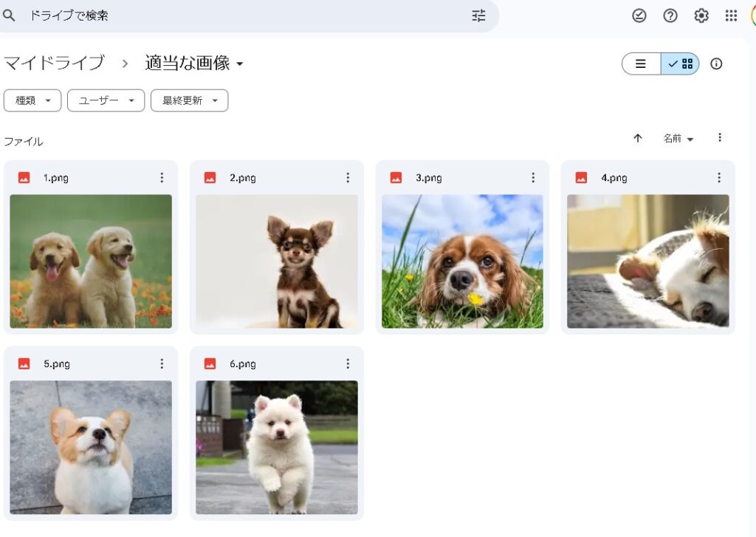This screenshot has height=537, width=756.
Task: Go to マイドライブ breadcrumb
Action: pos(54,64)
